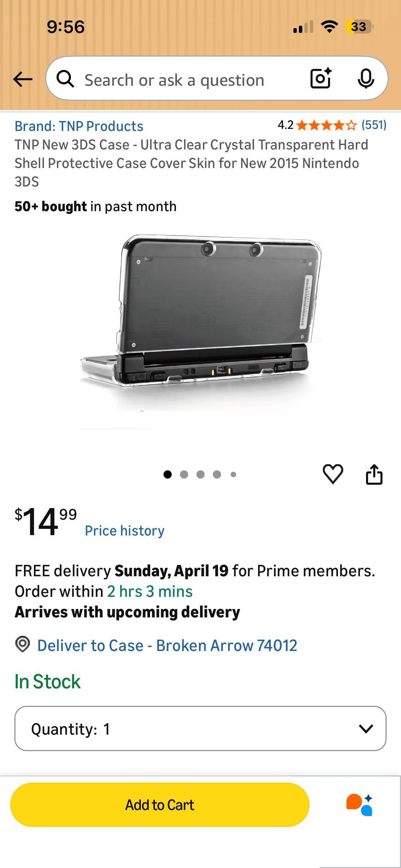Screen dimensions: 401x868
Task: Select the third image carousel dot
Action: point(200,474)
